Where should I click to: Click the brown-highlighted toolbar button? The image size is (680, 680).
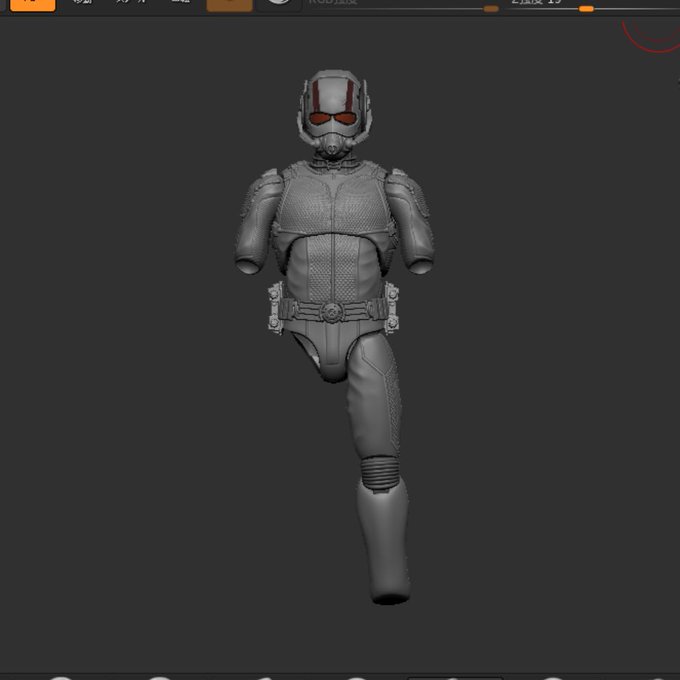(229, 5)
